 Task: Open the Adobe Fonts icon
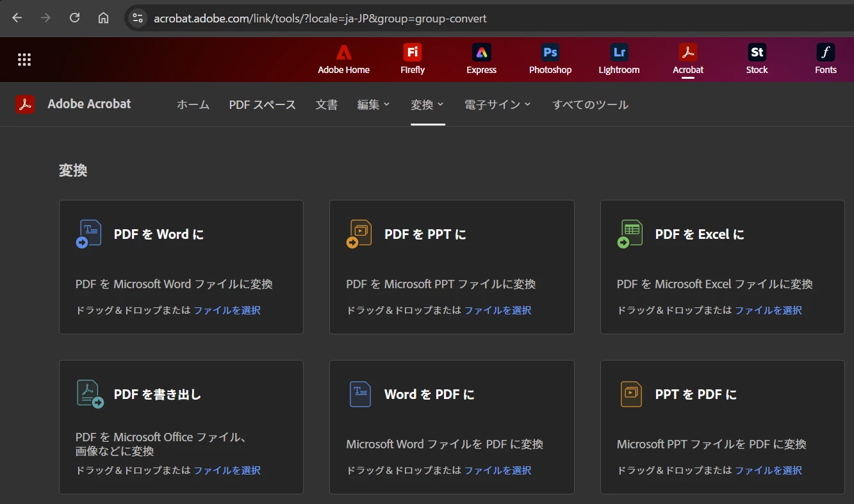826,53
